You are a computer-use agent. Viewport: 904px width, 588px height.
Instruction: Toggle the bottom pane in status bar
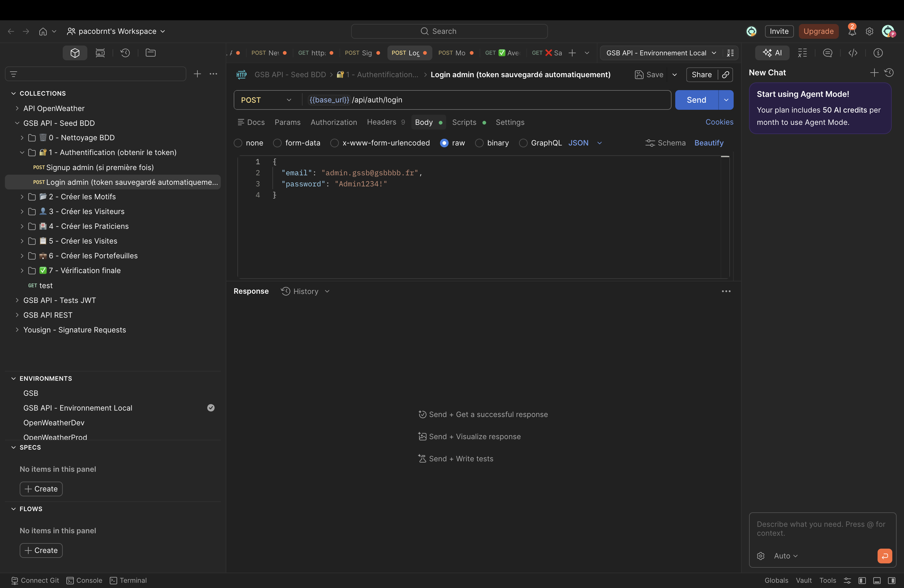[877, 580]
